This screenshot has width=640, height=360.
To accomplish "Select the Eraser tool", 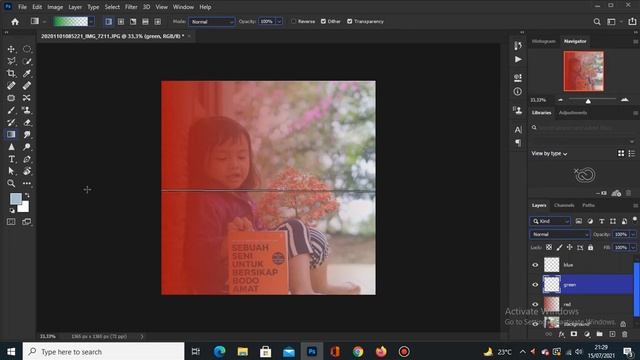I will pyautogui.click(x=27, y=122).
